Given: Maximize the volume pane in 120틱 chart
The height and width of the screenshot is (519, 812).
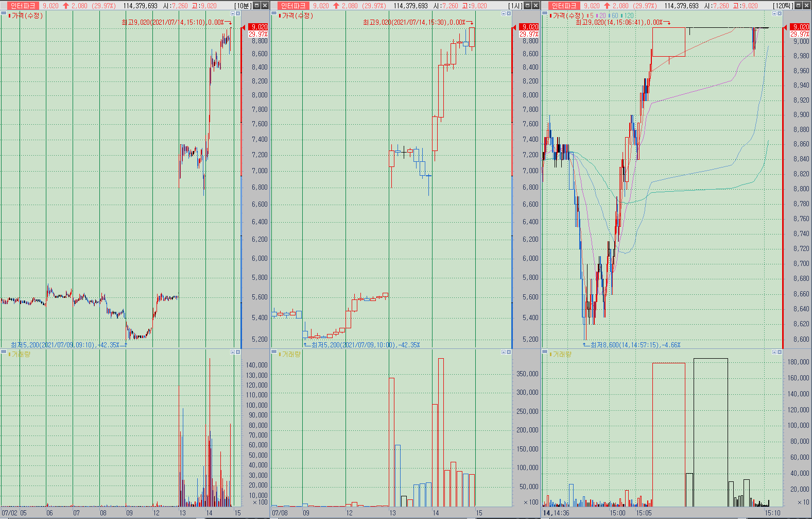Looking at the screenshot, I should 774,352.
